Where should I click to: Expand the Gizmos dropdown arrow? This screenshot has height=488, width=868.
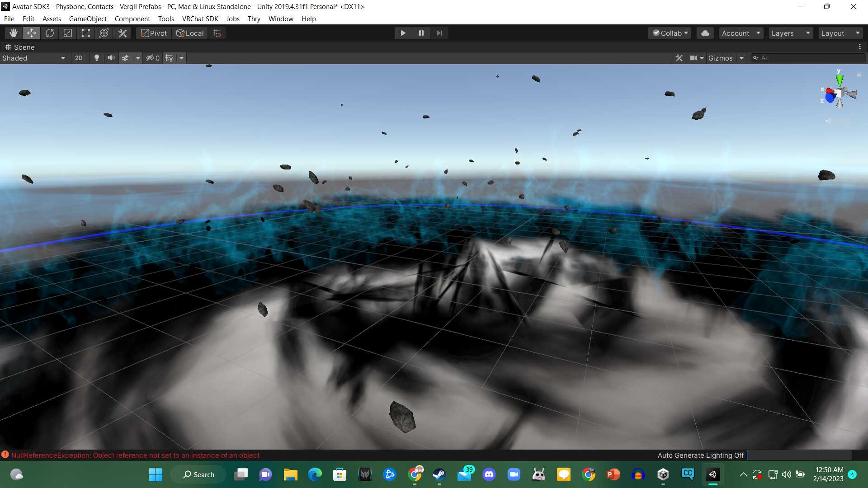[x=741, y=58]
